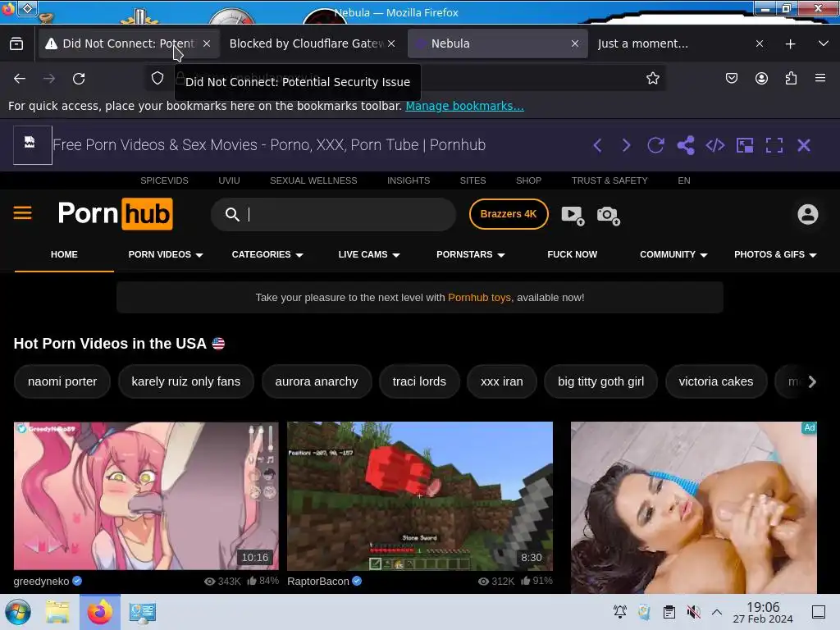Close the Nebula tab
This screenshot has width=840, height=630.
575,43
